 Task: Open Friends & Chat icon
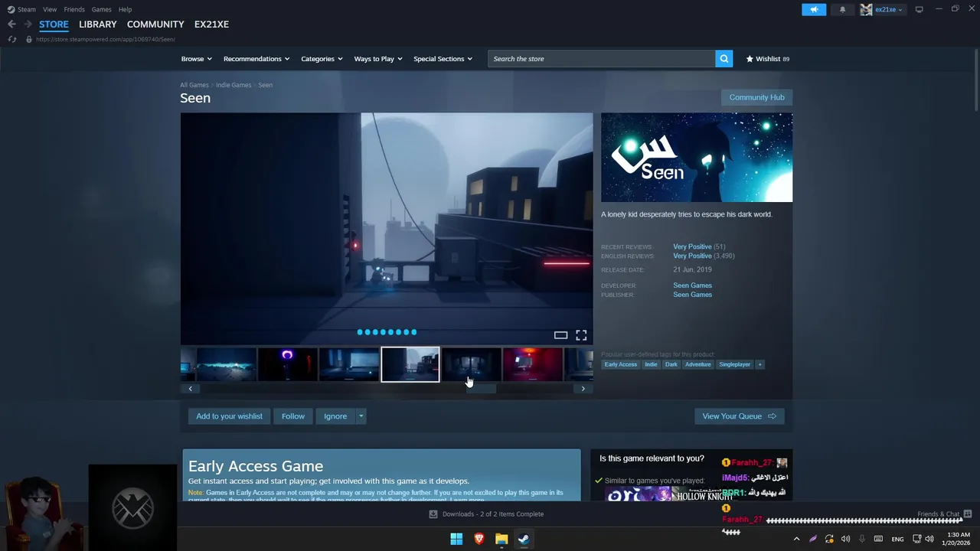pyautogui.click(x=967, y=514)
